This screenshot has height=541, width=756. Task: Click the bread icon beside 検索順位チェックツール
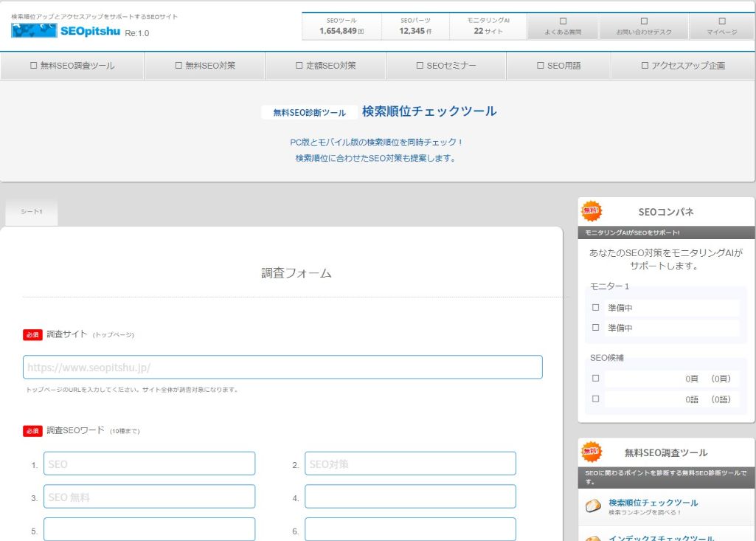593,506
